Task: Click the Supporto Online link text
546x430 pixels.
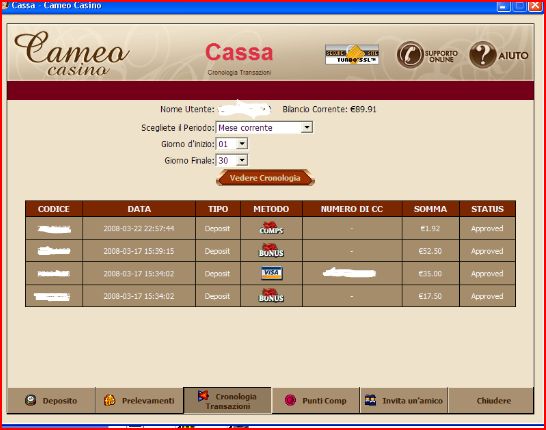Action: [441, 56]
